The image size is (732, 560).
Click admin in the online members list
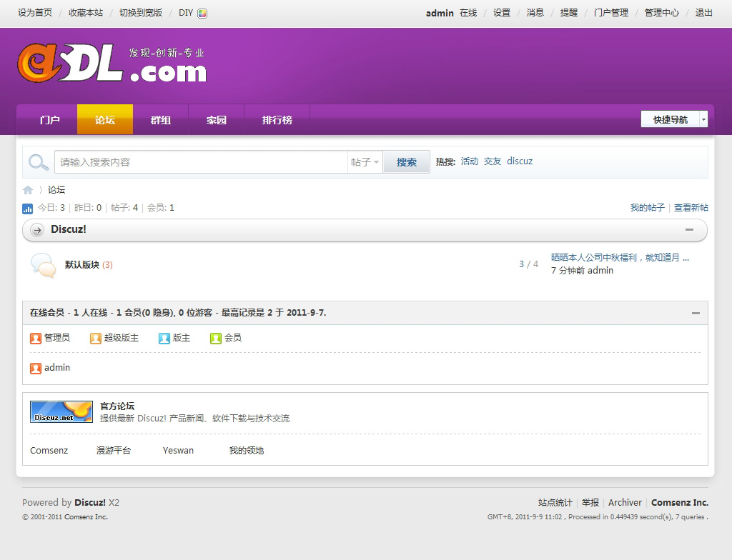click(x=57, y=368)
